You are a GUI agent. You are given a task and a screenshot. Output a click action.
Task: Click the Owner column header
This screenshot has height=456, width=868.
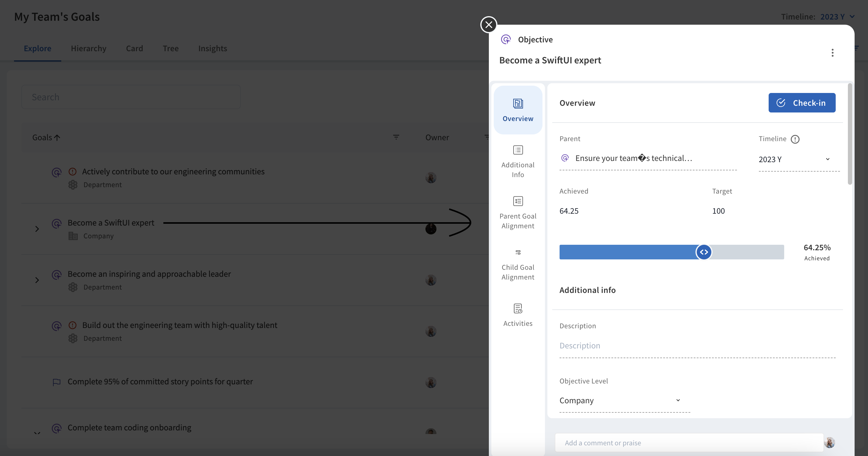[x=437, y=137]
